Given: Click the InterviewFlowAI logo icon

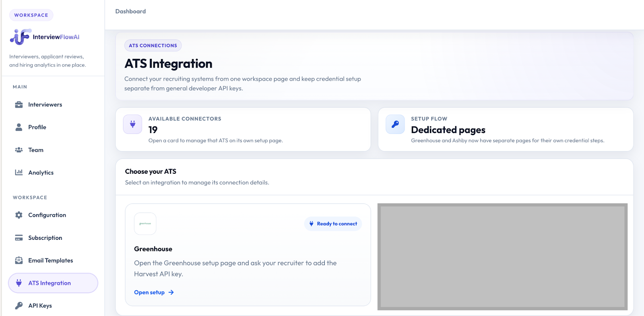Looking at the screenshot, I should [x=20, y=37].
